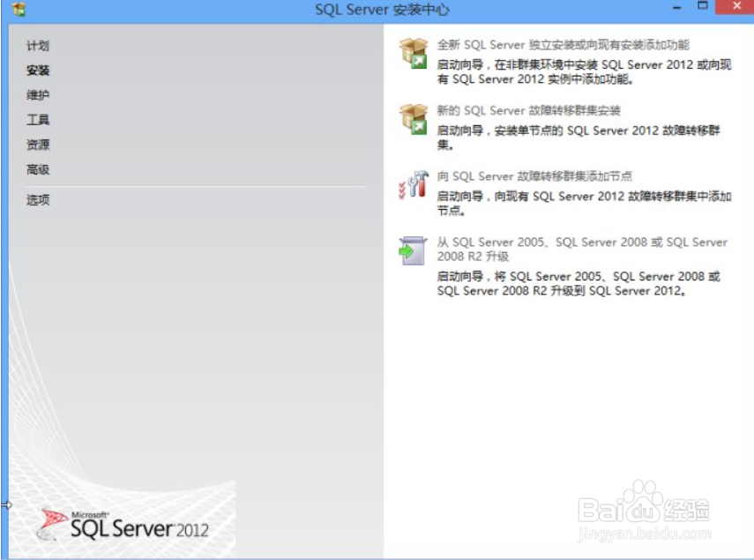Open 从 SQL Server 2005 升级 link
The width and height of the screenshot is (754, 560).
pyautogui.click(x=582, y=249)
